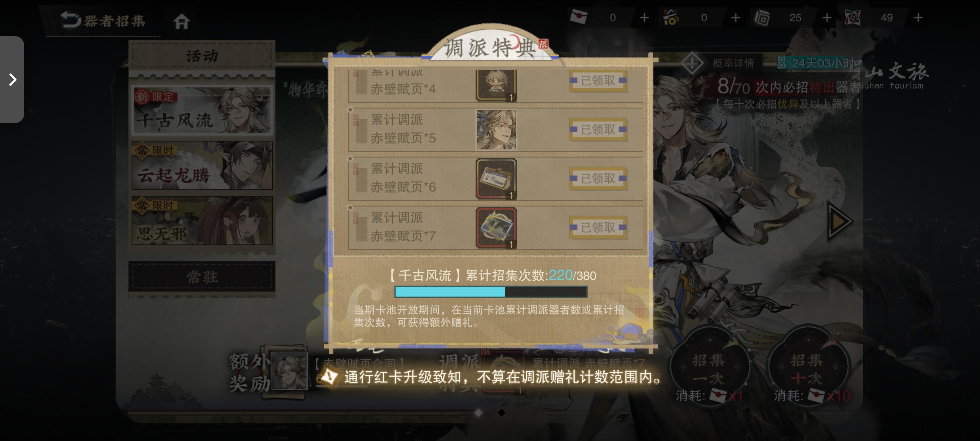This screenshot has width=980, height=441.
Task: Click 招集一次 single summon button
Action: click(x=709, y=367)
